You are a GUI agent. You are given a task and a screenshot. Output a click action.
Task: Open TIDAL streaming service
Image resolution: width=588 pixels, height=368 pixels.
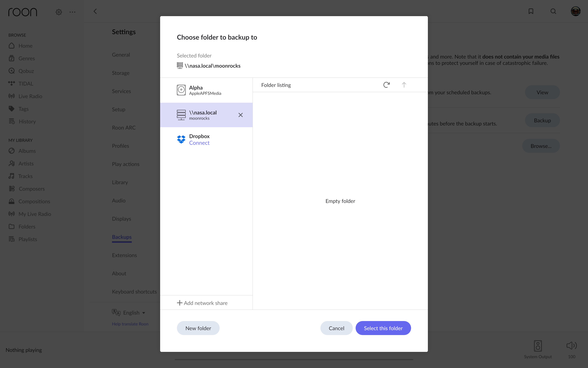pos(21,84)
